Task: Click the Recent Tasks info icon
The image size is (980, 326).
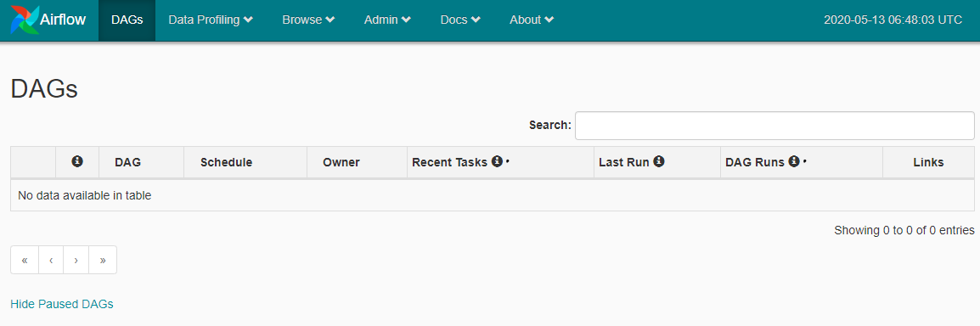Action: click(497, 162)
